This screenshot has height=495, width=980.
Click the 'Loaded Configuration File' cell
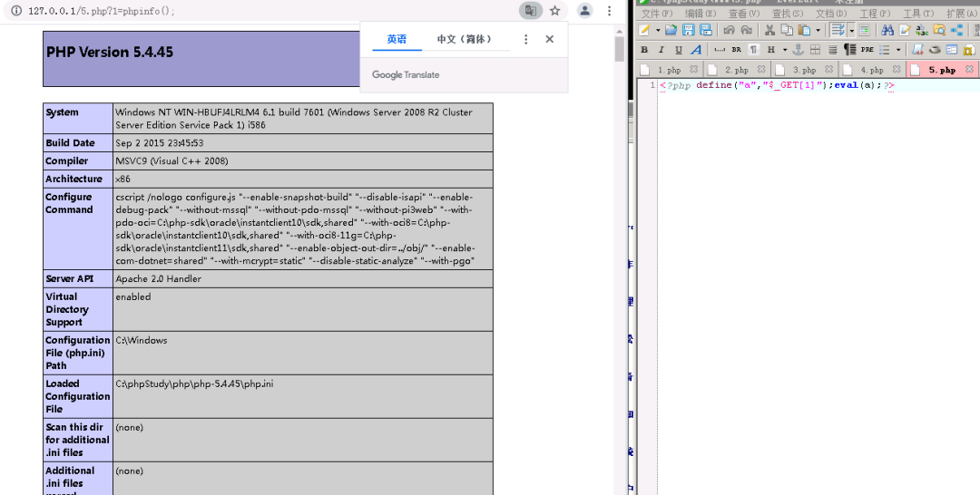tap(77, 396)
